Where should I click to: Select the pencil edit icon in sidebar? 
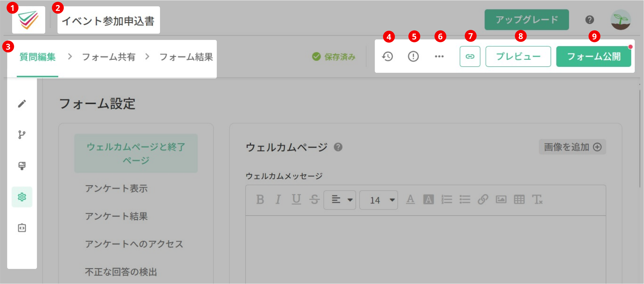(22, 104)
